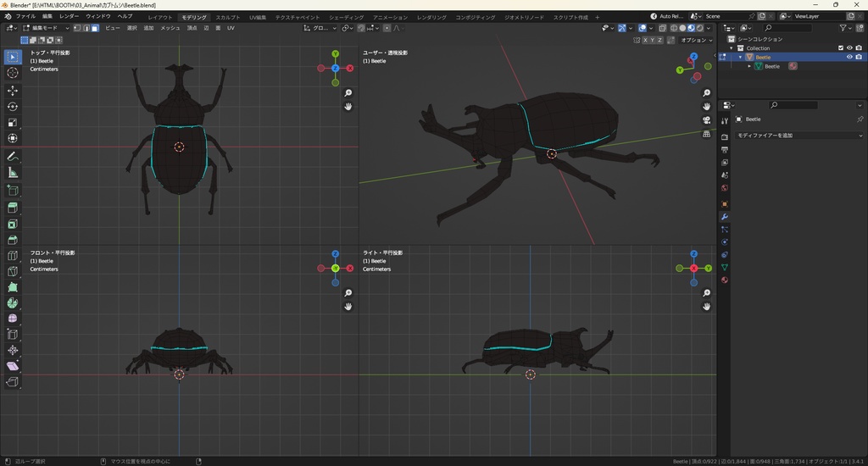Screen dimensions: 868x466
Task: Select the Transform tool
Action: tap(12, 138)
